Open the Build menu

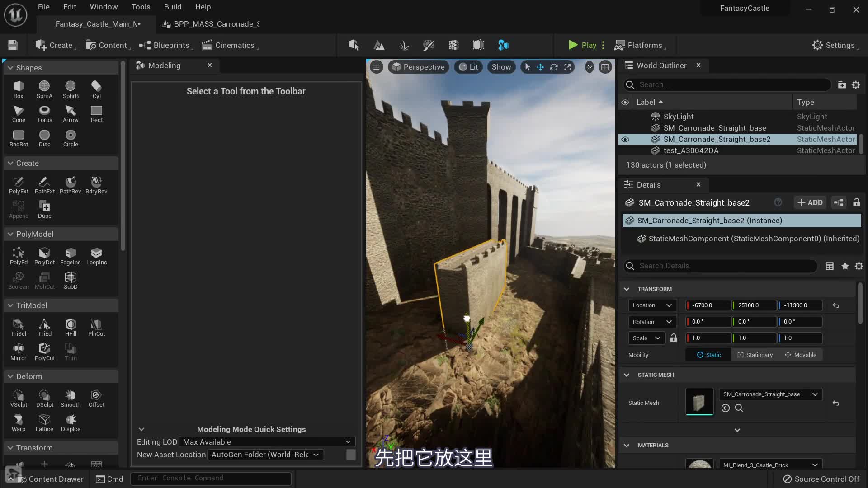pos(173,7)
